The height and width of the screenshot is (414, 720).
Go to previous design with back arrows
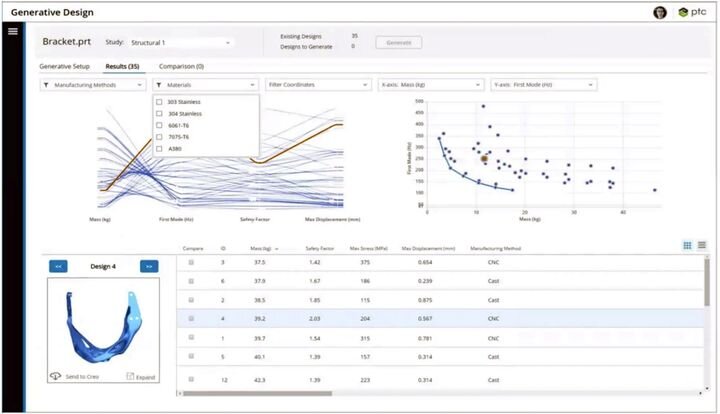pos(59,266)
